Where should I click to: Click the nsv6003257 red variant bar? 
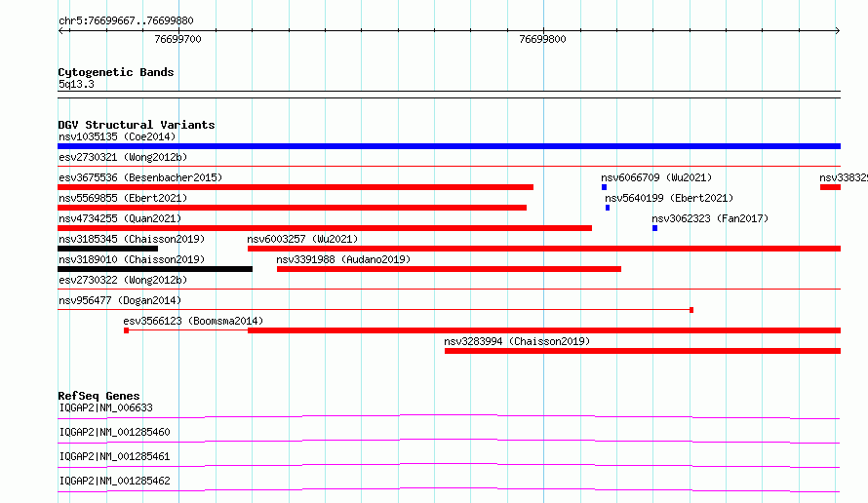pyautogui.click(x=544, y=249)
